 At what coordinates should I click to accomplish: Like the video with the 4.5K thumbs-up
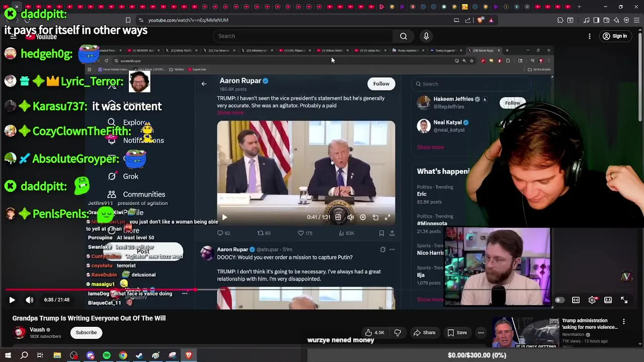[374, 332]
